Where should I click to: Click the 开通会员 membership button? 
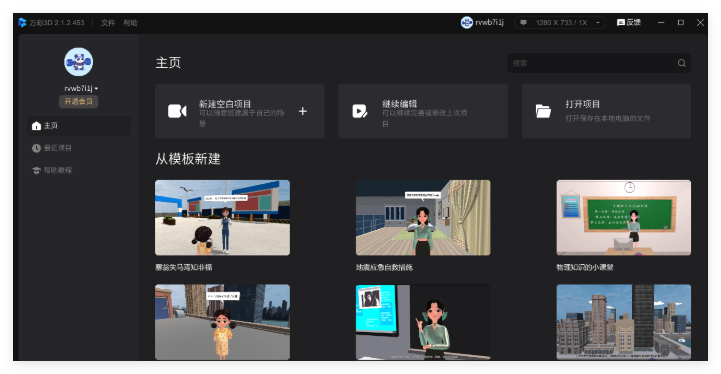(79, 101)
